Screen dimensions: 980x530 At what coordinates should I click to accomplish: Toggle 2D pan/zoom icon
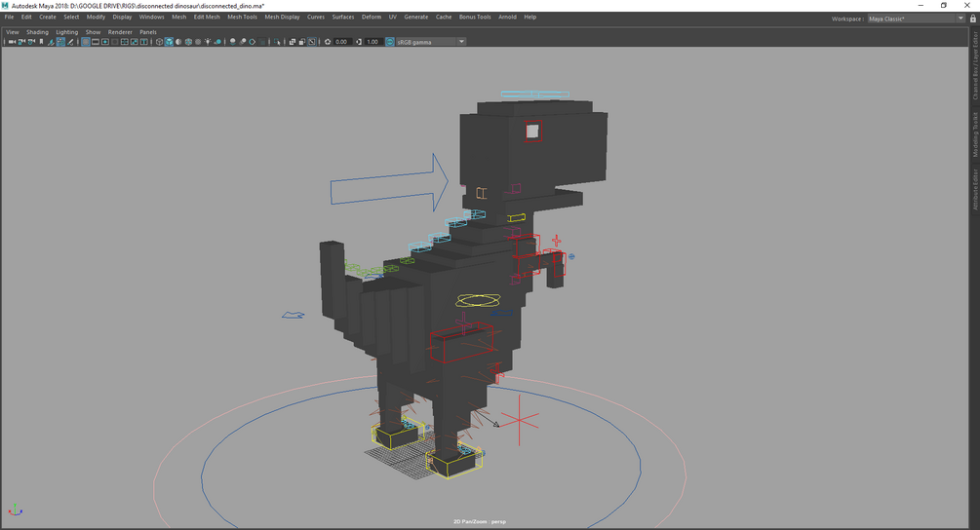click(60, 42)
